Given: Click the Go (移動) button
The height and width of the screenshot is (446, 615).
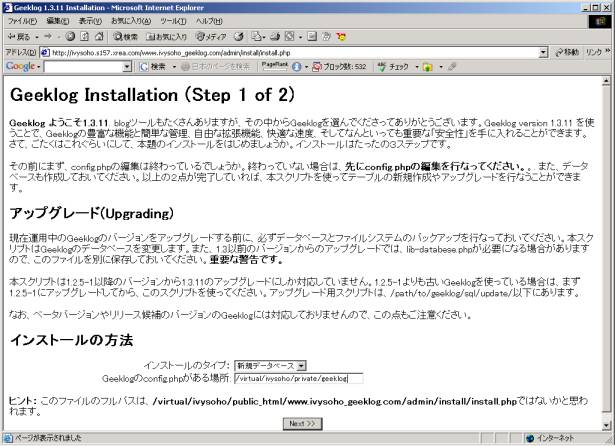Looking at the screenshot, I should coord(567,52).
